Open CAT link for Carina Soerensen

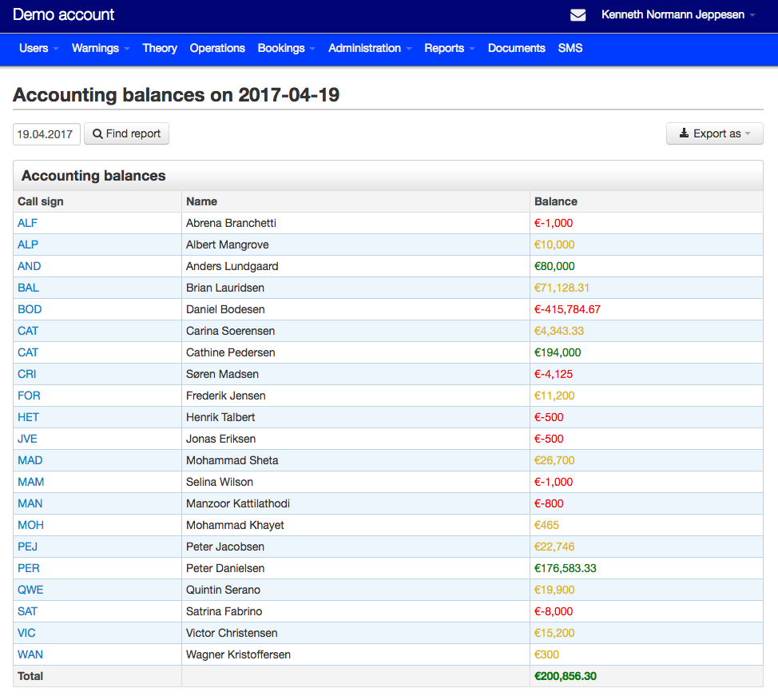coord(28,331)
